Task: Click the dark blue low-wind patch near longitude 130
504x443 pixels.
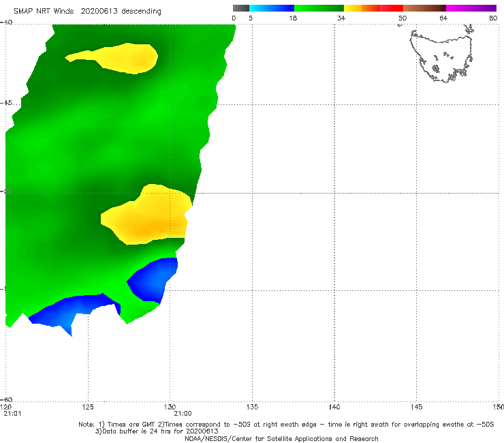Action: (152, 281)
